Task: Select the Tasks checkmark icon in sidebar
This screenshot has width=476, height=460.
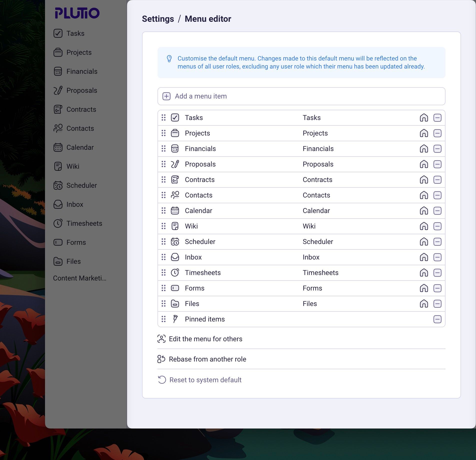Action: (x=58, y=33)
